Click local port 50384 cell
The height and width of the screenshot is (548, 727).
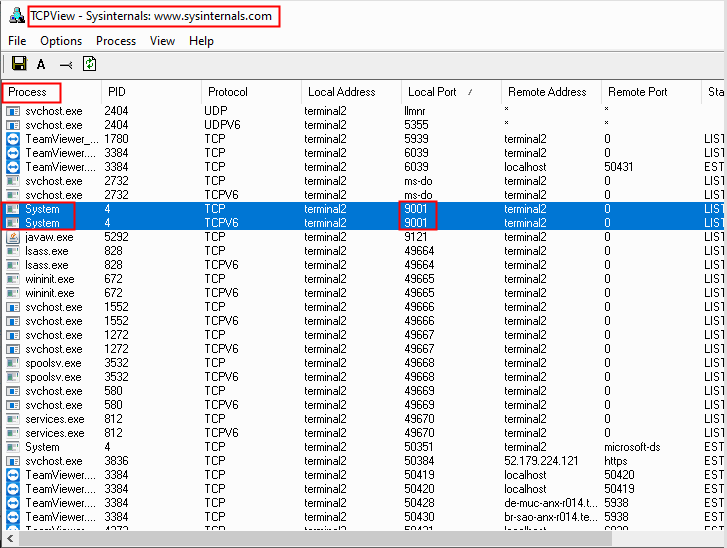[419, 461]
